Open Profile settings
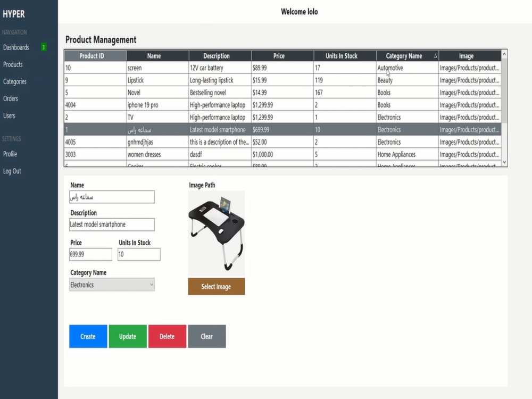 (x=10, y=154)
